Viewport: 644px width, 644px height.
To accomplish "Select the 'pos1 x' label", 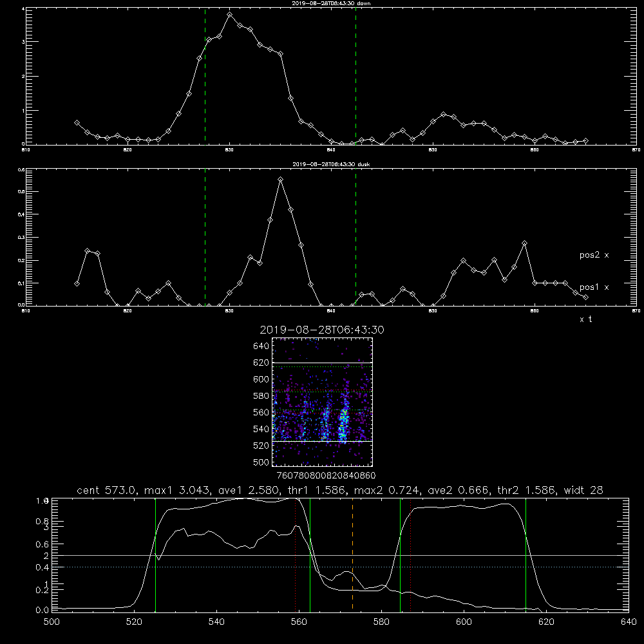I will 594,287.
